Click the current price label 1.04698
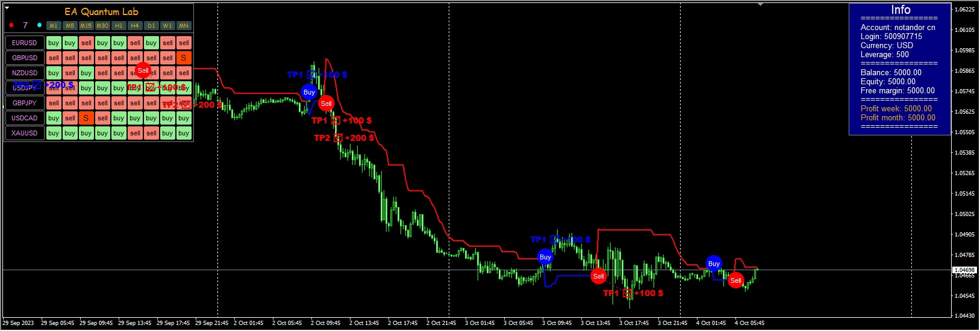Viewport: 980px width, 331px height. tap(965, 270)
